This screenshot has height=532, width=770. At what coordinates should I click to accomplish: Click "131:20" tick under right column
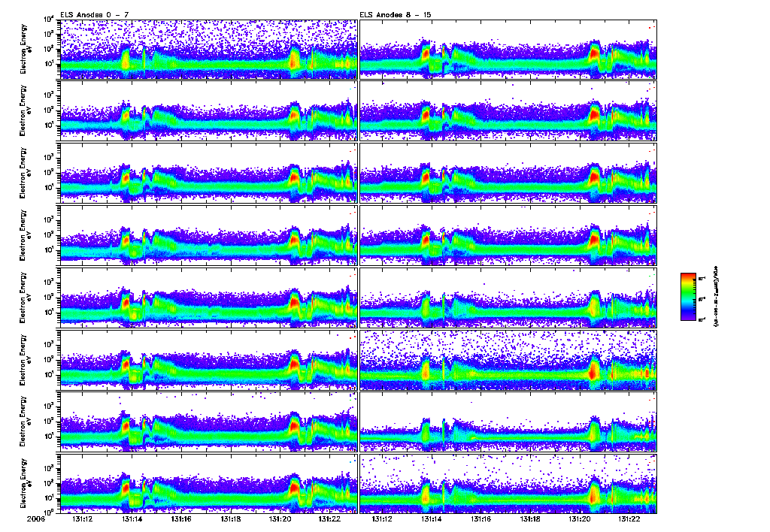click(580, 518)
